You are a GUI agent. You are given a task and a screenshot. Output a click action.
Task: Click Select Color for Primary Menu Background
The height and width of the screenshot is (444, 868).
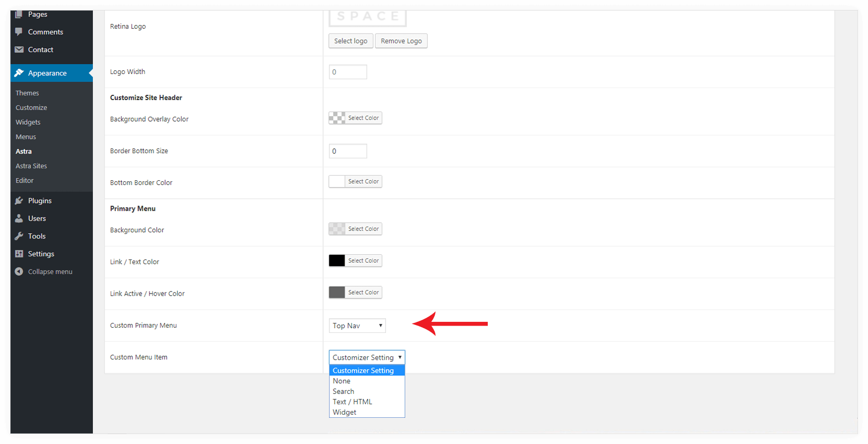tap(363, 229)
